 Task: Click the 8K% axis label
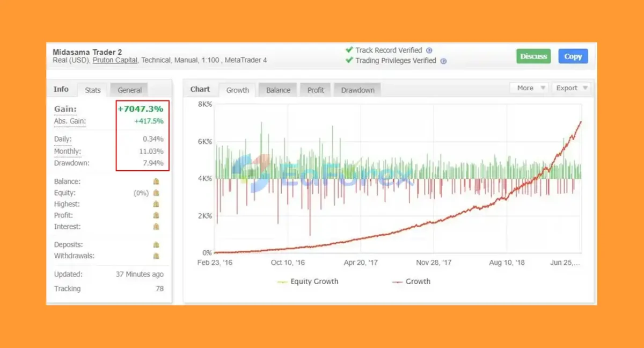pyautogui.click(x=205, y=104)
